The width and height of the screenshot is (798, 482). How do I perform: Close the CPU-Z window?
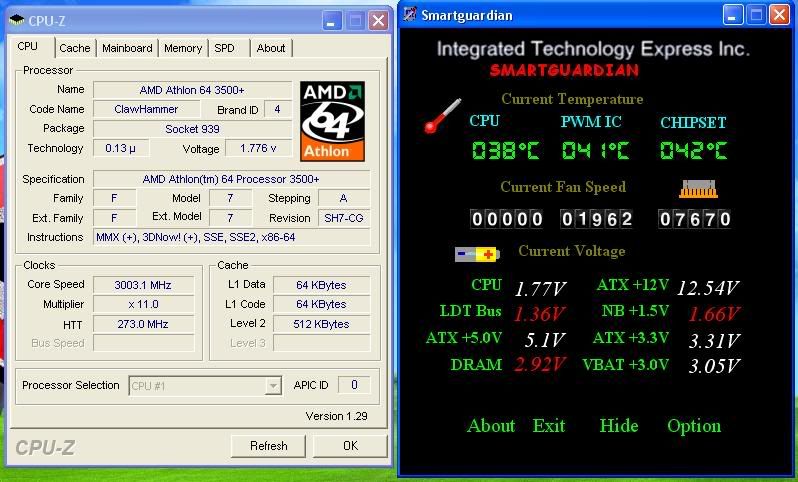(378, 21)
